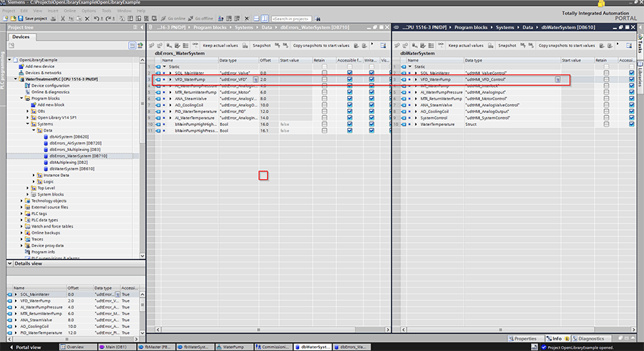Select the Devices tab
Screen dimensions: 644x351
click(21, 37)
